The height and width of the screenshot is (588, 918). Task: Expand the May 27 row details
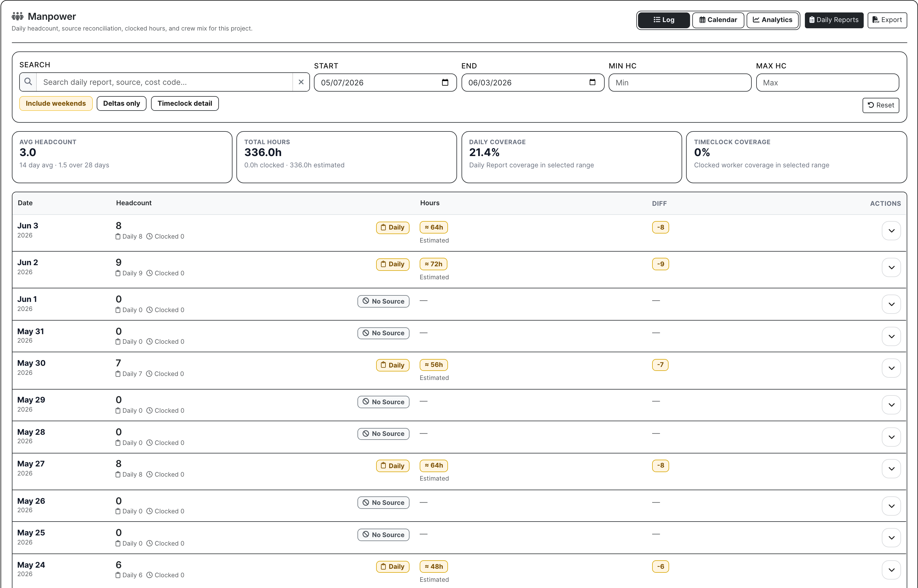pos(891,469)
